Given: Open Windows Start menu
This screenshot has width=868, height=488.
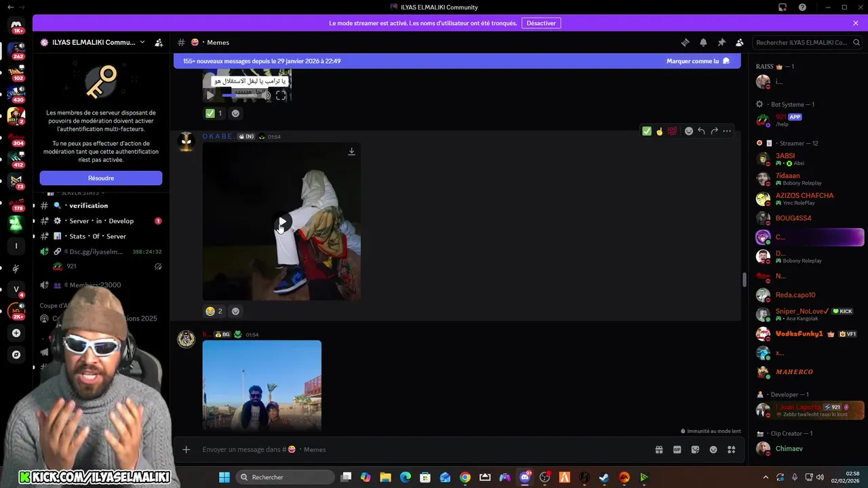Looking at the screenshot, I should point(224,477).
